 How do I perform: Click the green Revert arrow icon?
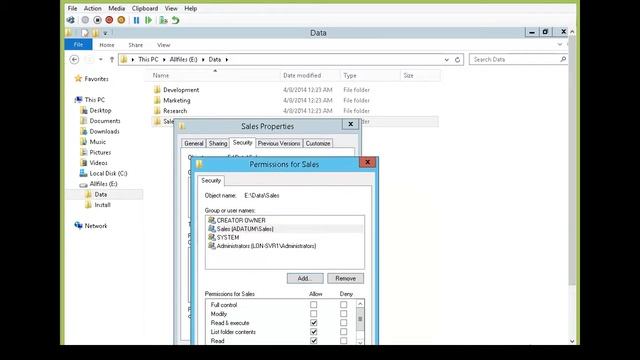[x=176, y=20]
